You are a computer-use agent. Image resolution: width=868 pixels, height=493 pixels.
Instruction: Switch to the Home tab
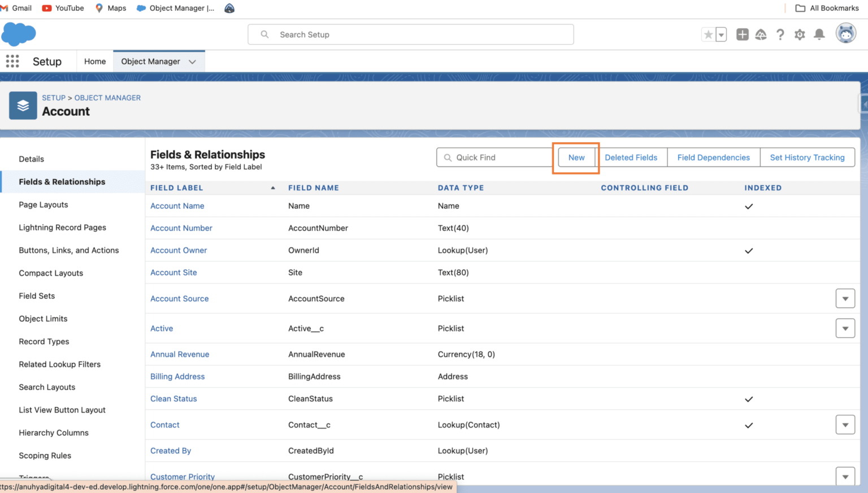pos(94,61)
